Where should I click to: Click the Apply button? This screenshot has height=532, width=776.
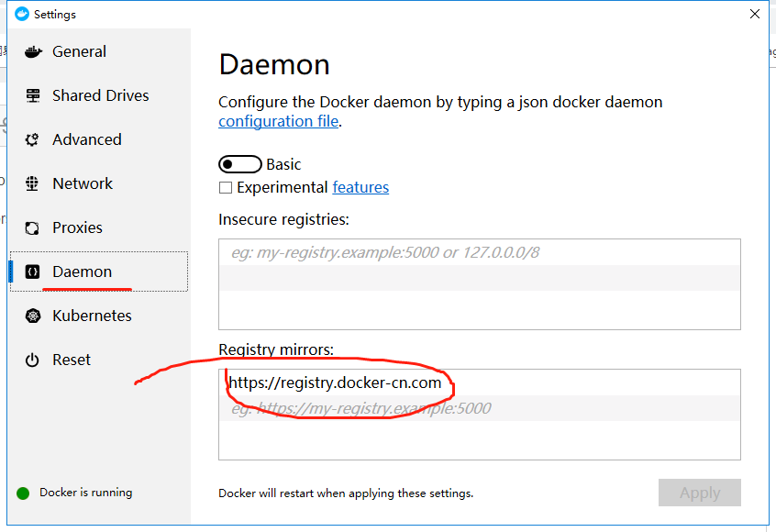(x=699, y=493)
